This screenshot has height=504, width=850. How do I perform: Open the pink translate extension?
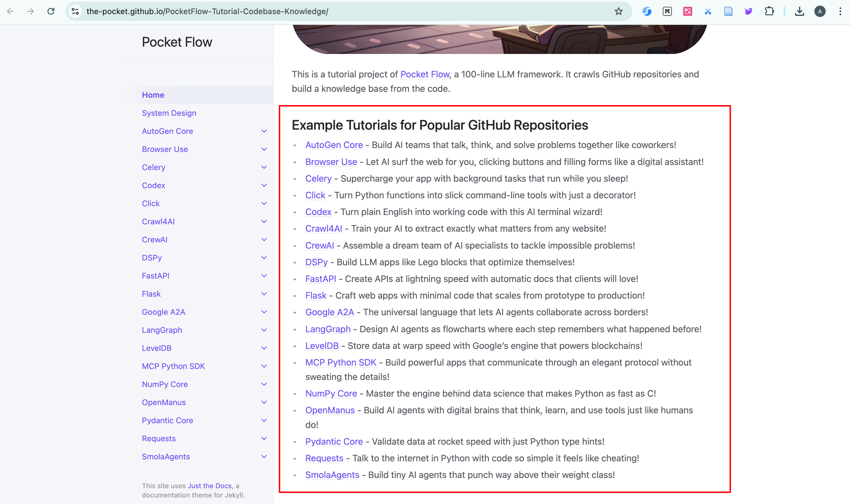tap(687, 12)
